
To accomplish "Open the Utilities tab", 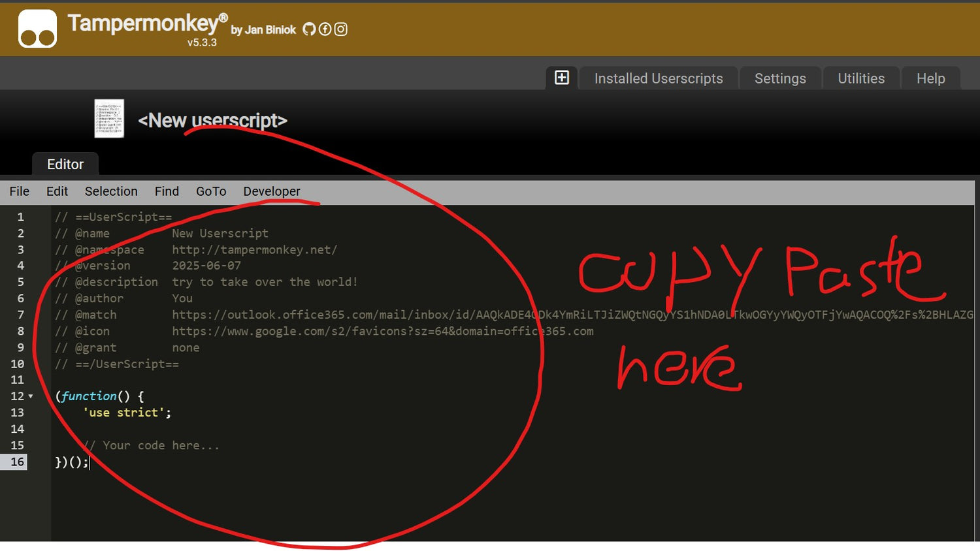I will click(861, 78).
